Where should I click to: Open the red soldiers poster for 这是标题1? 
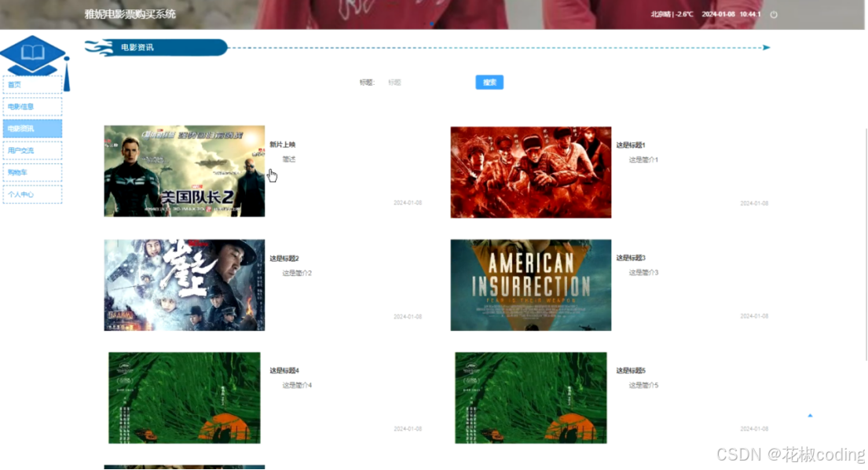(x=531, y=172)
